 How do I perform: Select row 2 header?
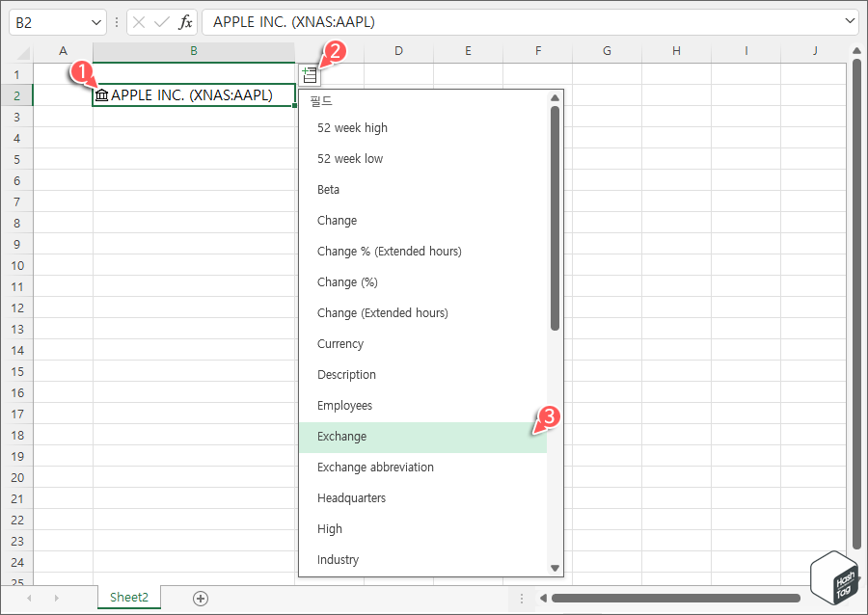click(17, 95)
